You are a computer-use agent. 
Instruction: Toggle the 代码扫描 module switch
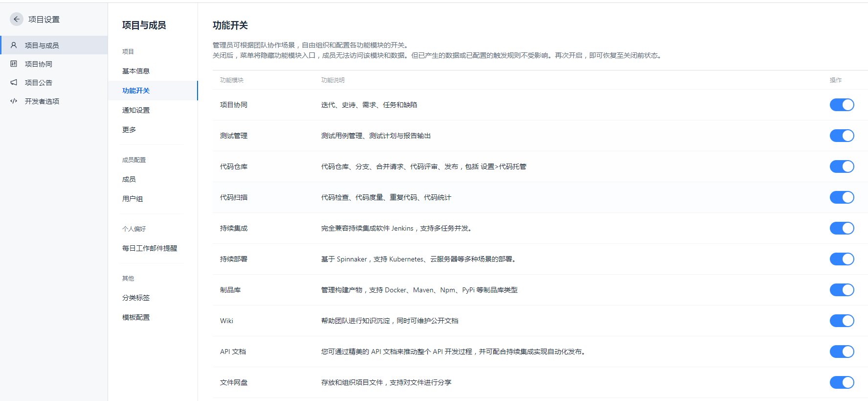tap(842, 197)
